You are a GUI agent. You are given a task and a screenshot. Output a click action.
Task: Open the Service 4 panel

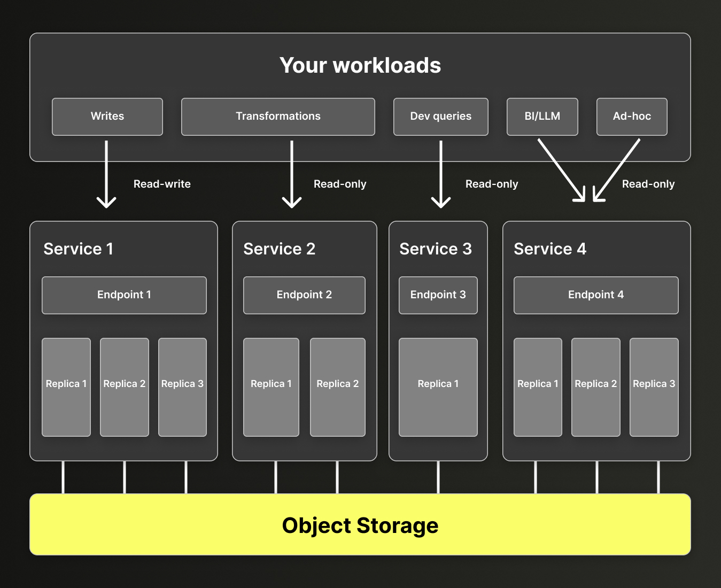tap(550, 249)
